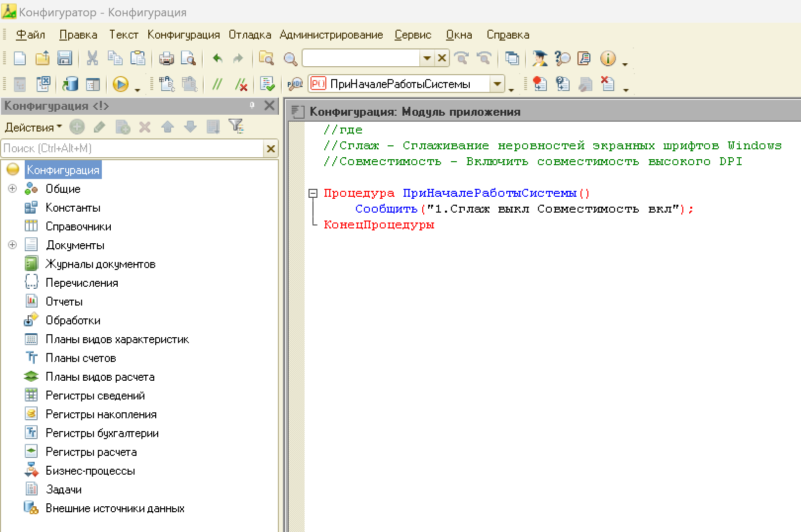This screenshot has height=532, width=801.
Task: Select Отчеты in the tree
Action: point(64,302)
